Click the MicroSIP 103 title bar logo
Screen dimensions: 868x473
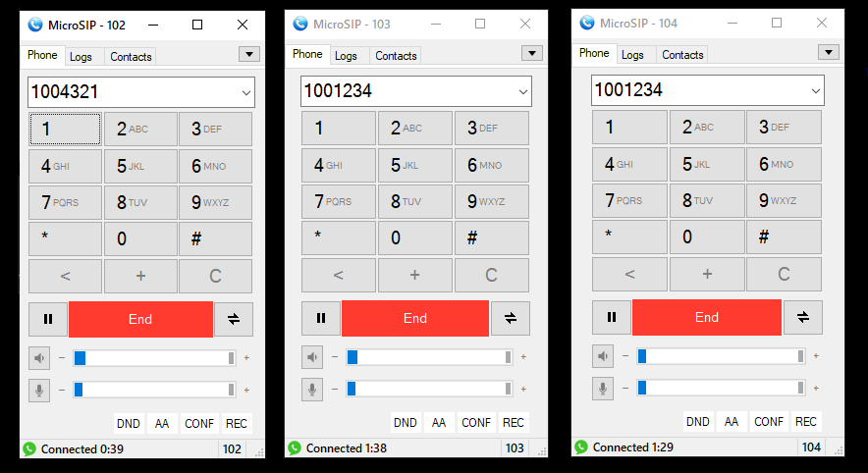pyautogui.click(x=300, y=24)
